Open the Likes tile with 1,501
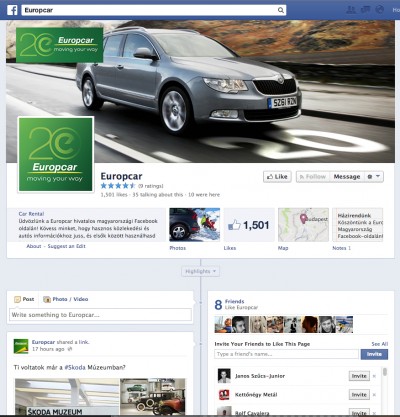Screen dimensions: 400x417 click(249, 225)
